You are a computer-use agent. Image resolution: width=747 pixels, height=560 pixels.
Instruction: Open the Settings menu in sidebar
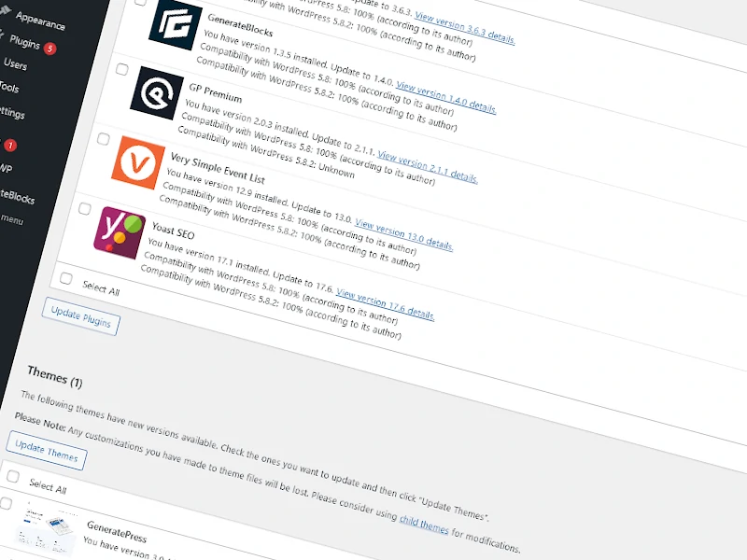12,112
